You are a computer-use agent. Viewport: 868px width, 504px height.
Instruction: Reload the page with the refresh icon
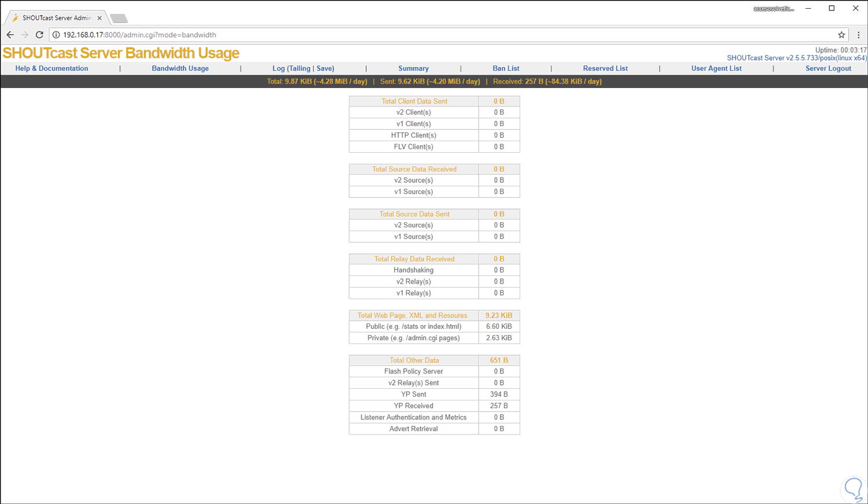pos(39,35)
